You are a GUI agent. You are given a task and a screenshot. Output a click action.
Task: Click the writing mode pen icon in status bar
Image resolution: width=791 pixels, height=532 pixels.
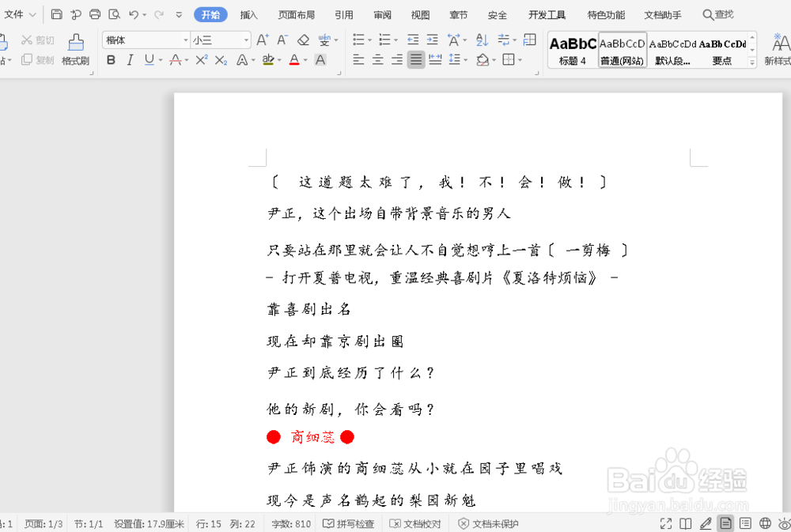point(706,523)
